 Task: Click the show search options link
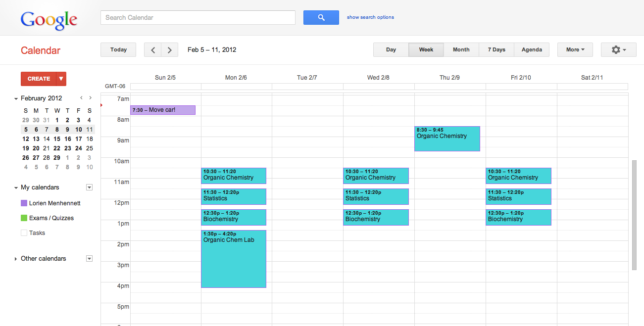coord(370,17)
